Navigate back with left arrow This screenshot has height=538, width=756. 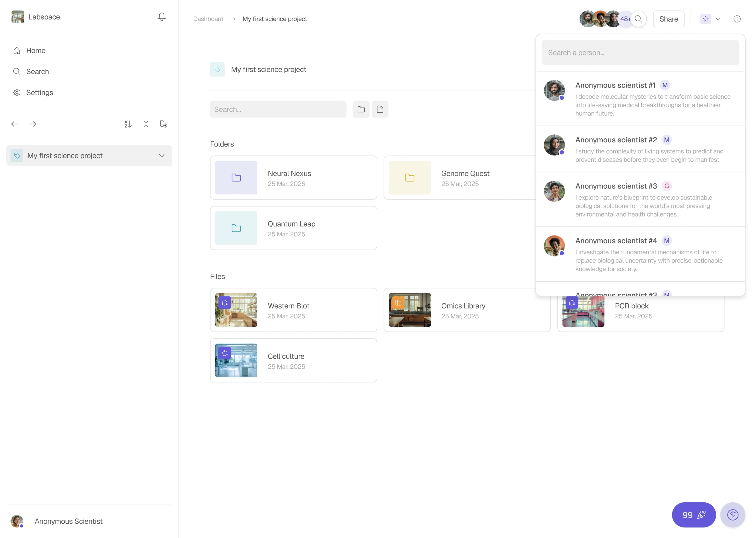click(15, 124)
